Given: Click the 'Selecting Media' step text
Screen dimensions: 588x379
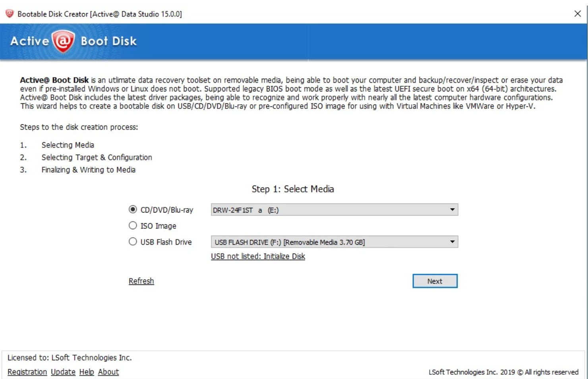Looking at the screenshot, I should coord(68,145).
